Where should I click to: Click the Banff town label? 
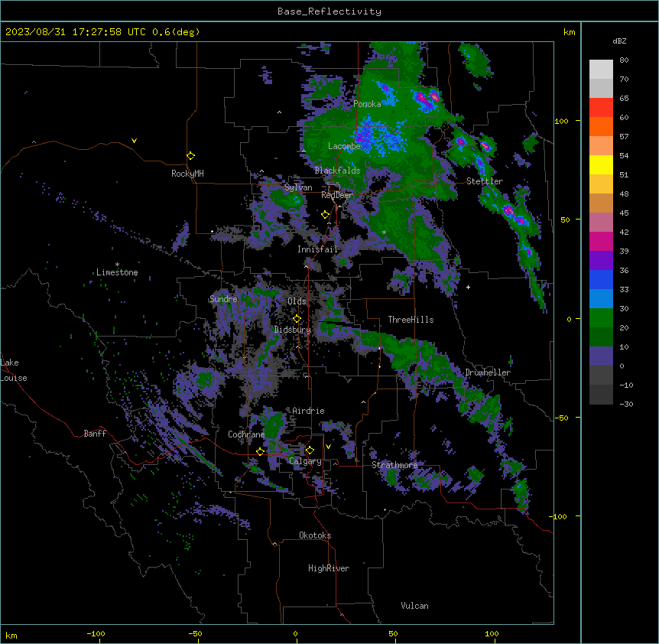click(x=95, y=434)
